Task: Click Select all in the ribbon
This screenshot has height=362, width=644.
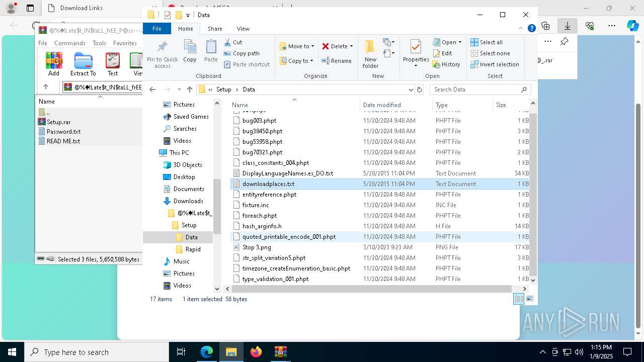Action: [487, 42]
